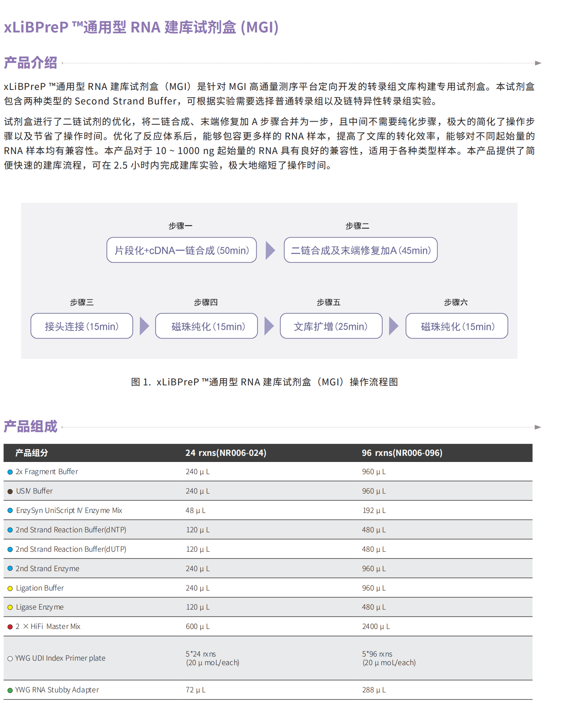The width and height of the screenshot is (588, 714).
Task: Click the yellow dot beside Ligase Enzyme
Action: (x=10, y=607)
